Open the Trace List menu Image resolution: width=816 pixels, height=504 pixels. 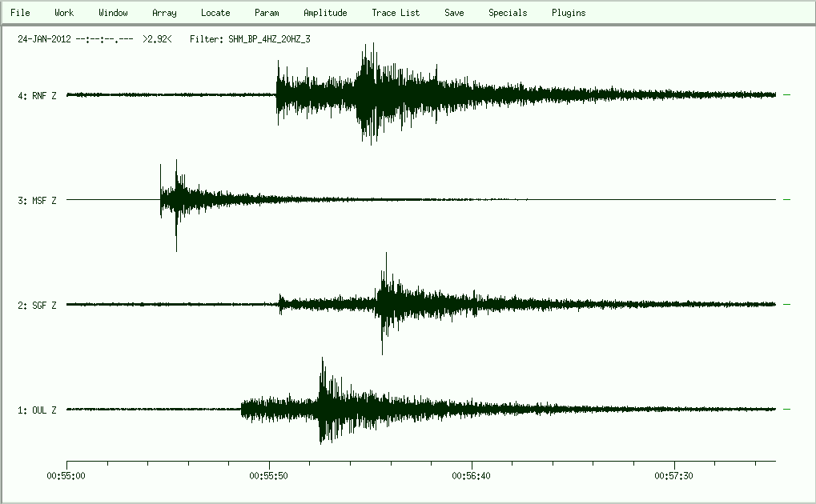(x=396, y=13)
